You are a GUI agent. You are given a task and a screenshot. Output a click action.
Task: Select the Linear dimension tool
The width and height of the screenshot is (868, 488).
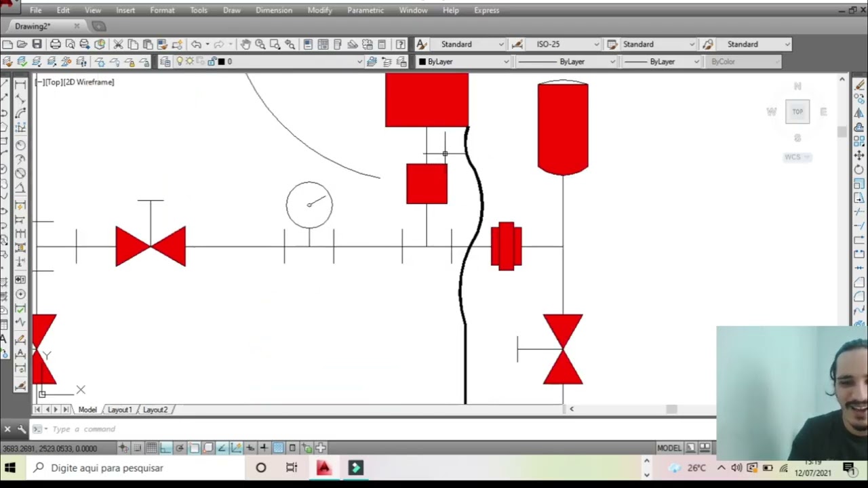pos(20,84)
